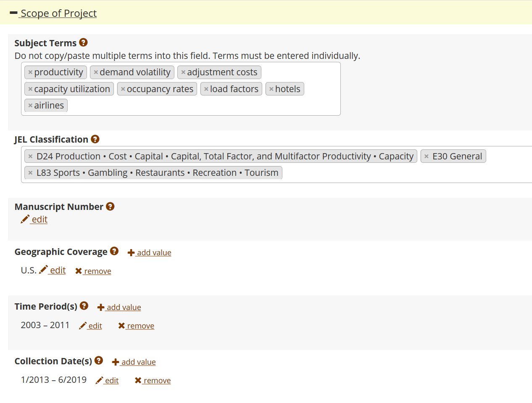
Task: Click help icon next to Subject Terms
Action: (83, 42)
